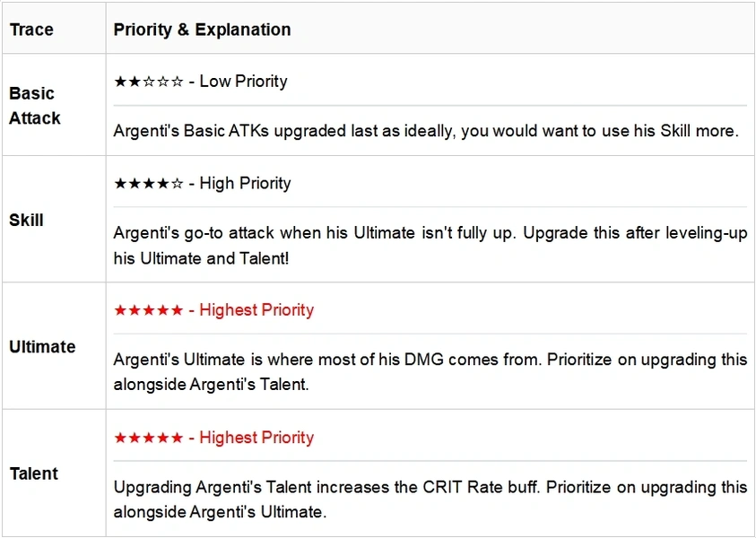Click the Ultimate row label
Image resolution: width=756 pixels, height=538 pixels.
click(x=42, y=347)
